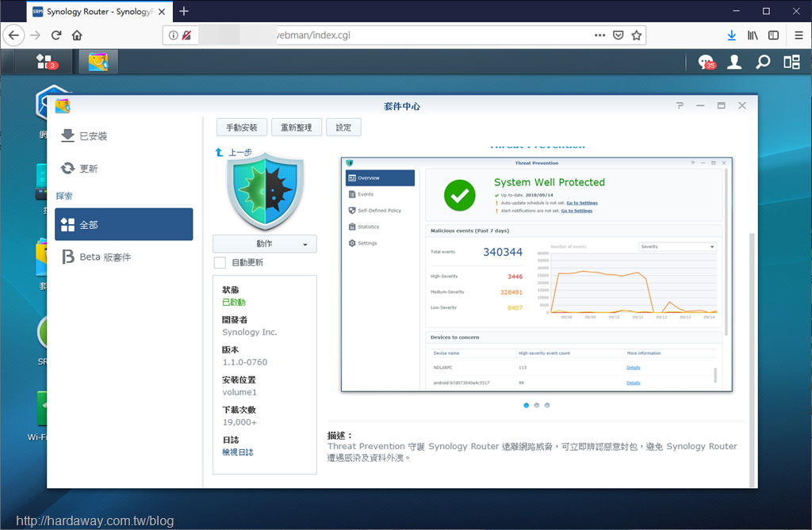Click the 19,000+ download count text

click(239, 422)
